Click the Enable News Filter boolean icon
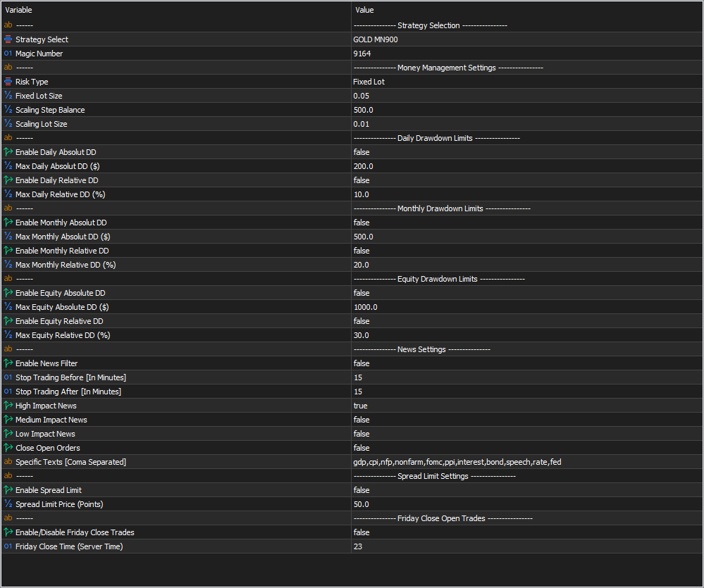The width and height of the screenshot is (704, 588). pos(8,363)
